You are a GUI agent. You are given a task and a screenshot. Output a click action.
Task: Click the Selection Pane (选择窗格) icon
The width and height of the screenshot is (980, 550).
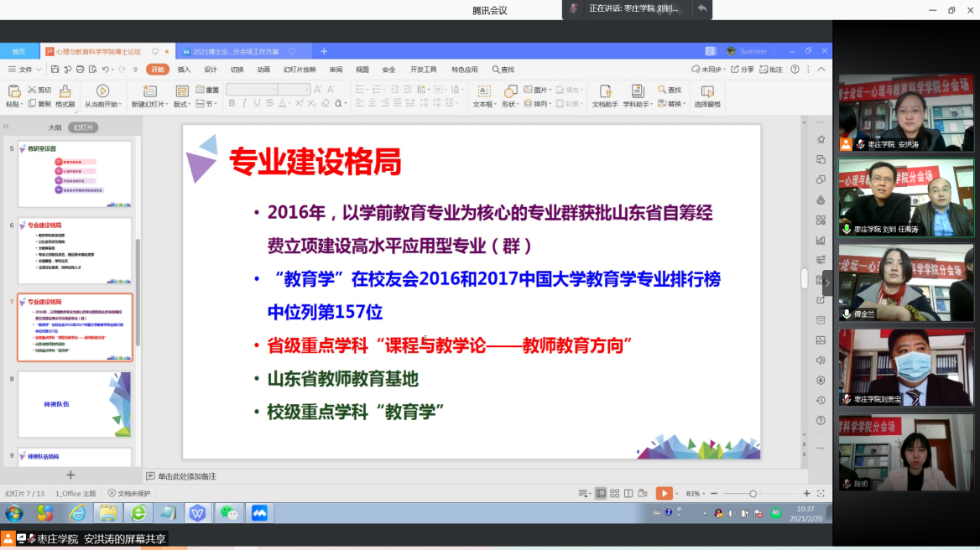pyautogui.click(x=706, y=91)
